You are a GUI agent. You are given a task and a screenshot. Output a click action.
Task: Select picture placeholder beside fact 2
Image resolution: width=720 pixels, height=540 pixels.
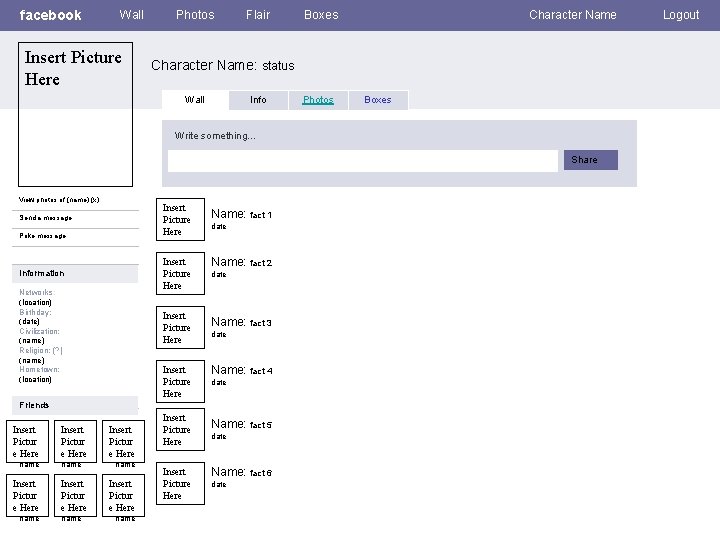[x=180, y=273]
